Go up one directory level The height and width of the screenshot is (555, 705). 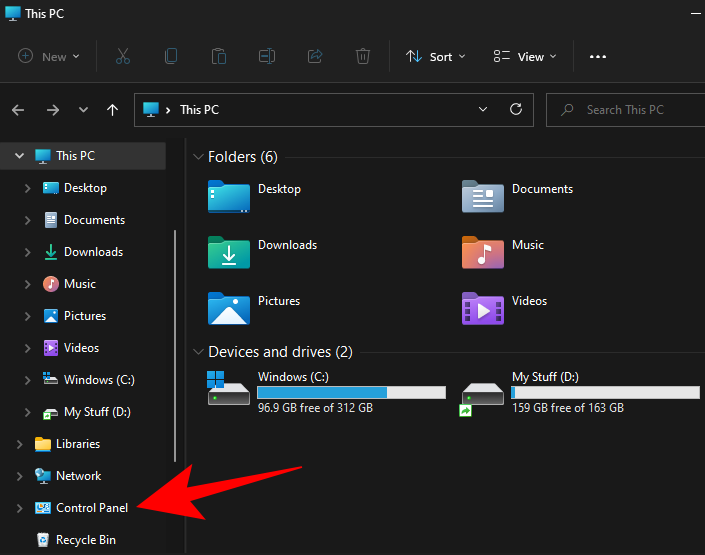coord(112,110)
